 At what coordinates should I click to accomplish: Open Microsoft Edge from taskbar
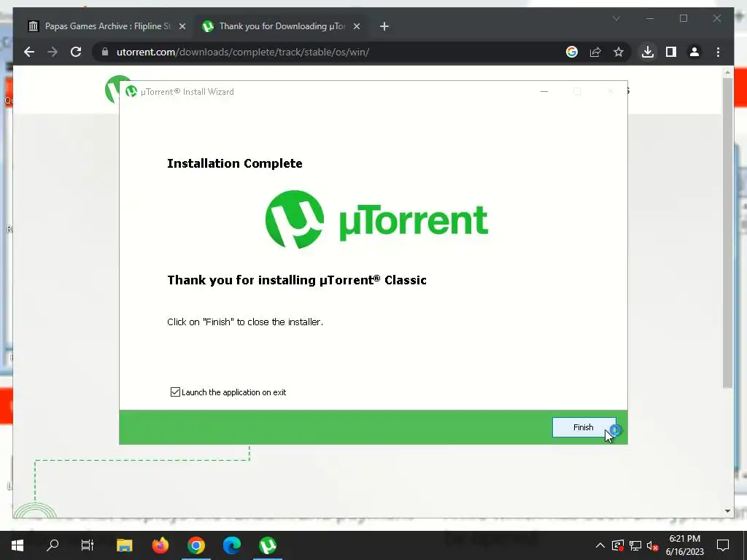[231, 545]
